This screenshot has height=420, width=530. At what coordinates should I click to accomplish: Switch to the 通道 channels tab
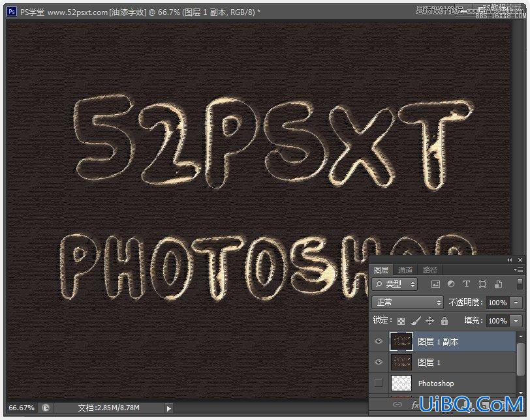point(405,270)
